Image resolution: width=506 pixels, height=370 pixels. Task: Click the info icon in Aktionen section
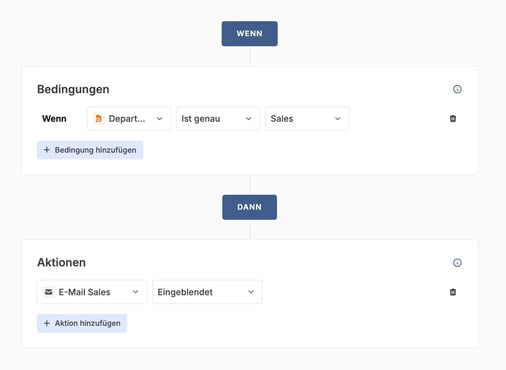pos(457,263)
